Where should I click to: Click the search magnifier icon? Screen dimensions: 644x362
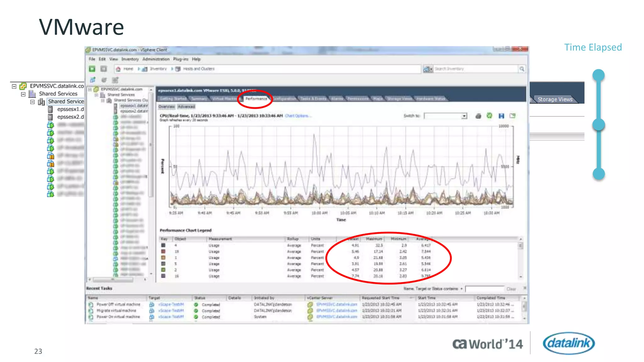pyautogui.click(x=522, y=69)
